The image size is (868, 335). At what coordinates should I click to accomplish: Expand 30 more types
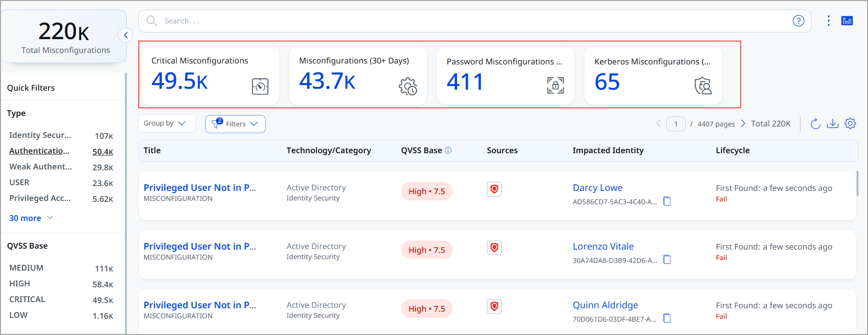31,218
